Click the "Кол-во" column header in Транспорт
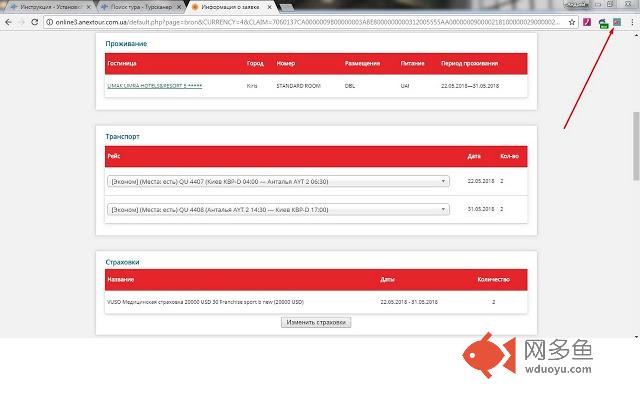The height and width of the screenshot is (400, 640). coord(509,156)
